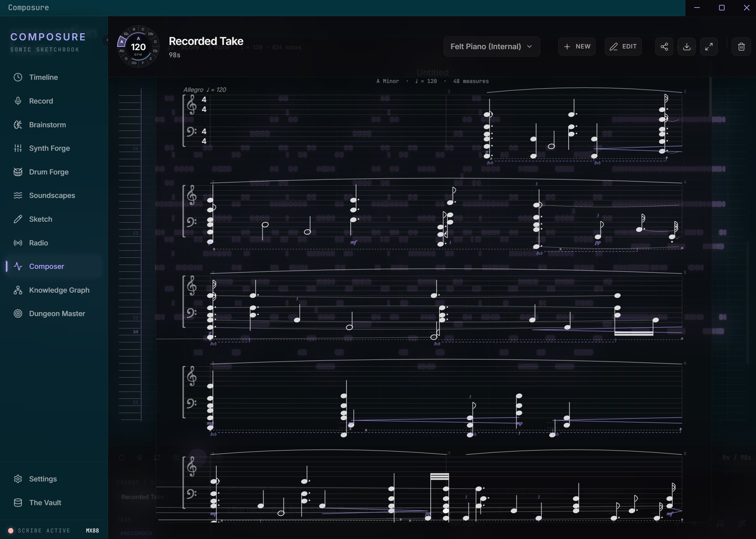The height and width of the screenshot is (539, 756).
Task: Click the Radio broadcast icon
Action: click(x=18, y=243)
